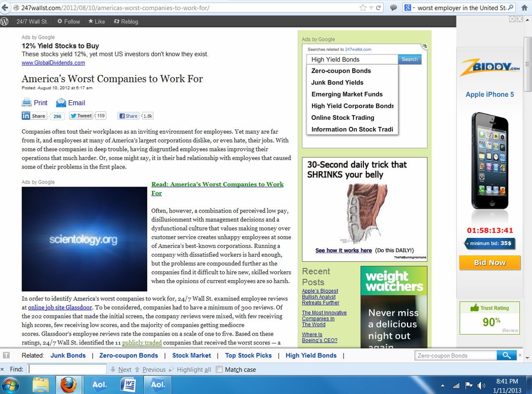Open the Weight Watchers ad banner
The image size is (532, 394).
(394, 307)
